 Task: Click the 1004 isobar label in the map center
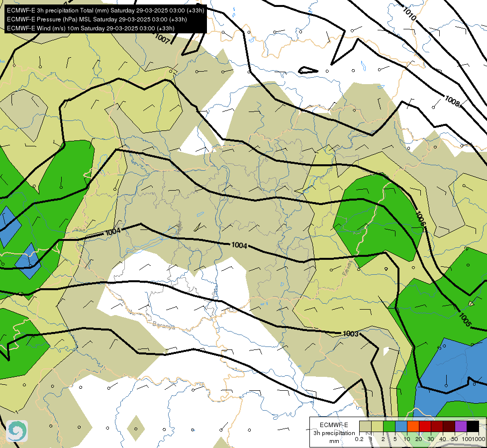click(239, 245)
